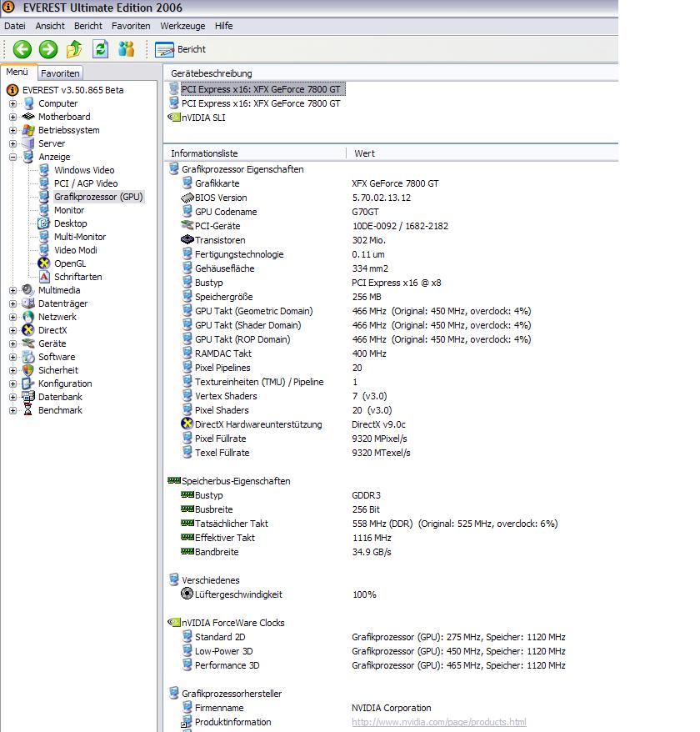Open the Ansicht menu
The image size is (700, 732).
pos(50,26)
